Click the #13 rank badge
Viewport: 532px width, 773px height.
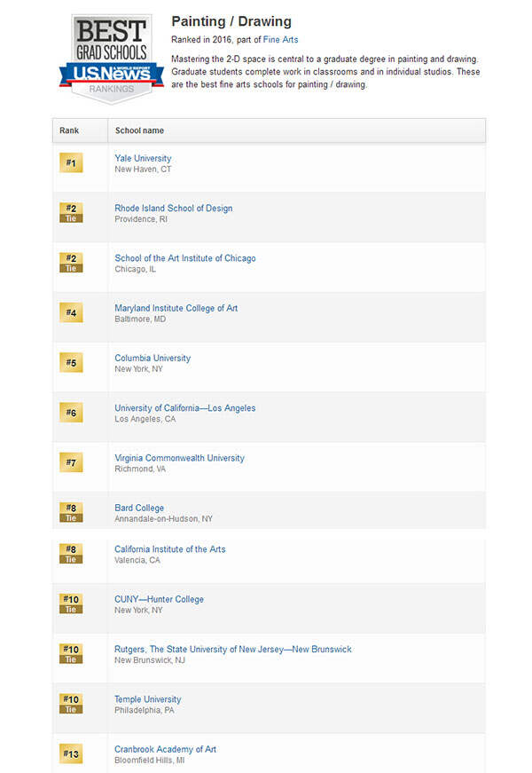(71, 753)
